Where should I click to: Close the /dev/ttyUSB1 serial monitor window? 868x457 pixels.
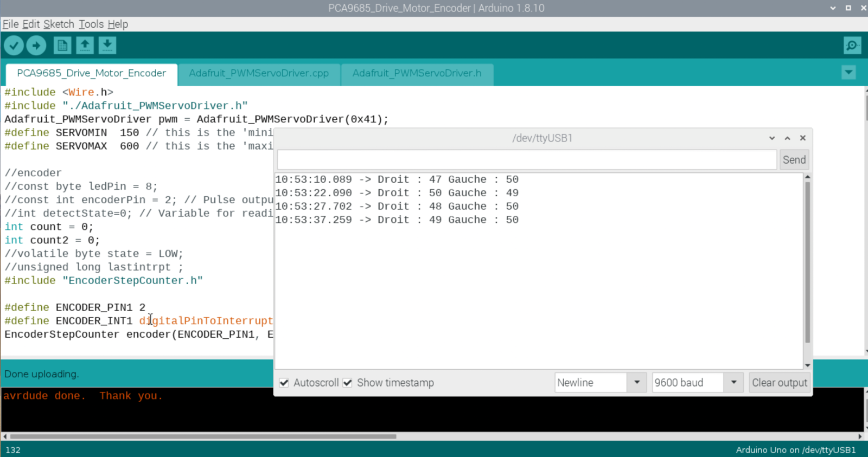(803, 138)
